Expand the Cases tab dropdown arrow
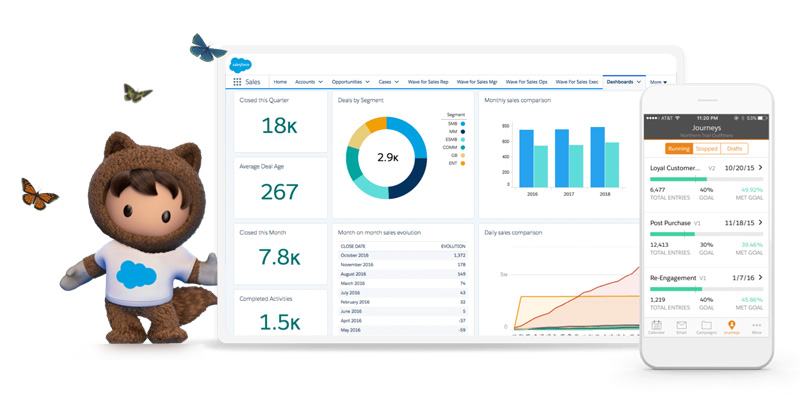This screenshot has width=800, height=400. (x=396, y=82)
